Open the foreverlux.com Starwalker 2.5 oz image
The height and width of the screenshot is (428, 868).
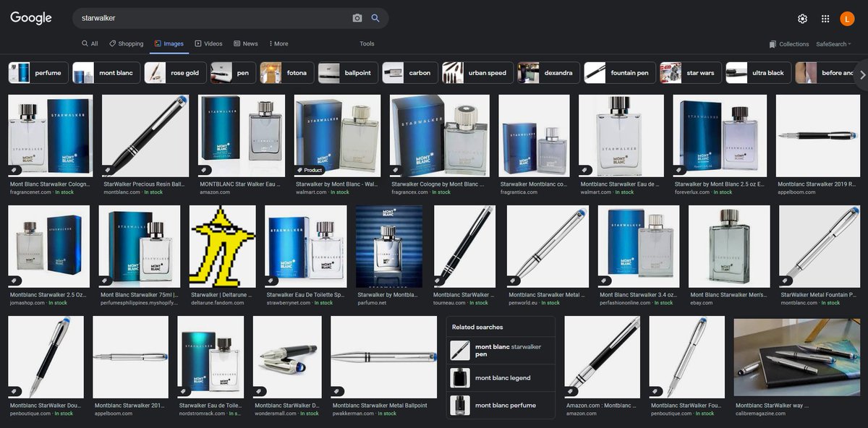pos(720,136)
